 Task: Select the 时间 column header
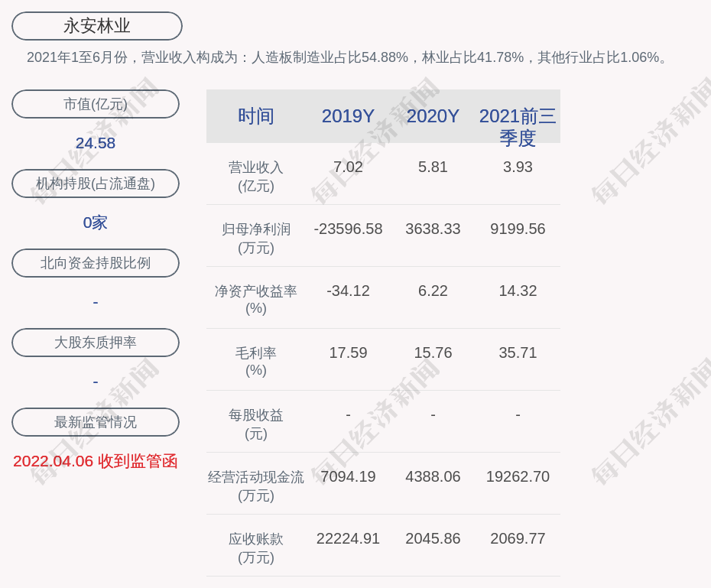pyautogui.click(x=256, y=116)
